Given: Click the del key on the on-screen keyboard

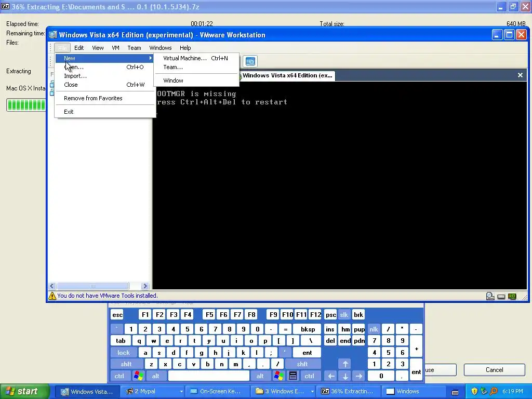Looking at the screenshot, I should tap(330, 341).
